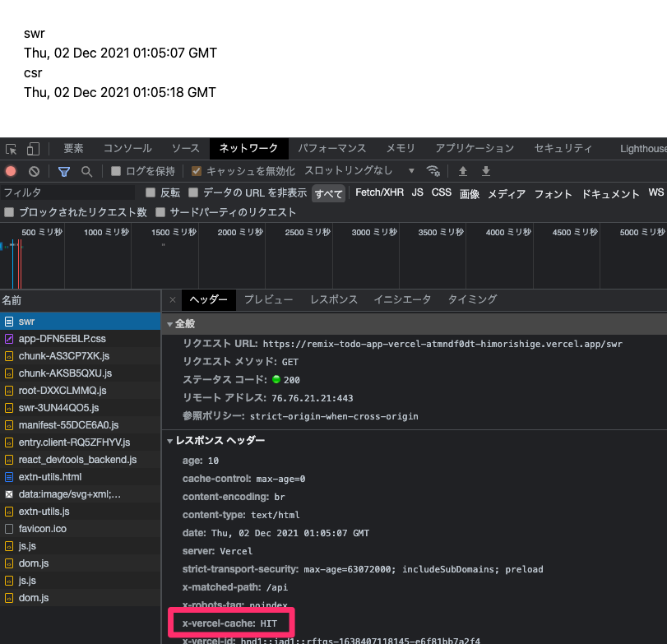Uncheck キャッシュを無効化 checkbox
Image resolution: width=667 pixels, height=644 pixels.
195,171
